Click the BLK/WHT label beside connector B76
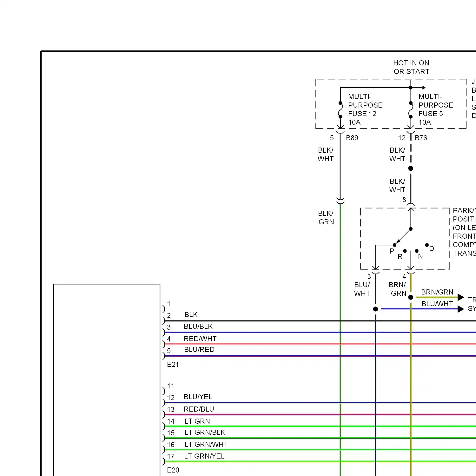The width and height of the screenshot is (476, 476). (397, 155)
